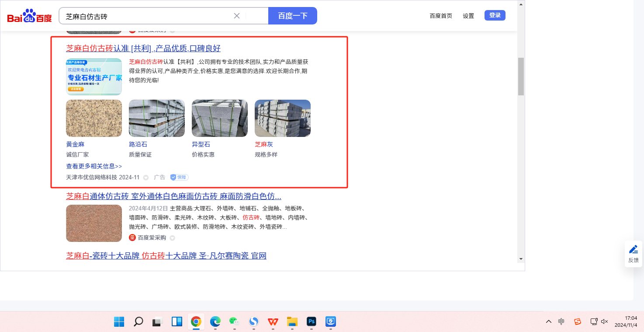This screenshot has height=332, width=644.
Task: Click 天津市优信网络科技 advertiser name
Action: pos(92,177)
